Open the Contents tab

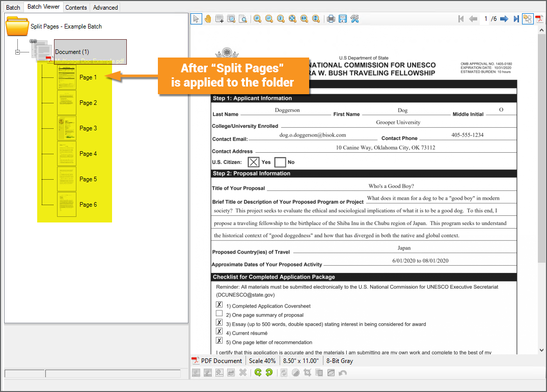[76, 7]
